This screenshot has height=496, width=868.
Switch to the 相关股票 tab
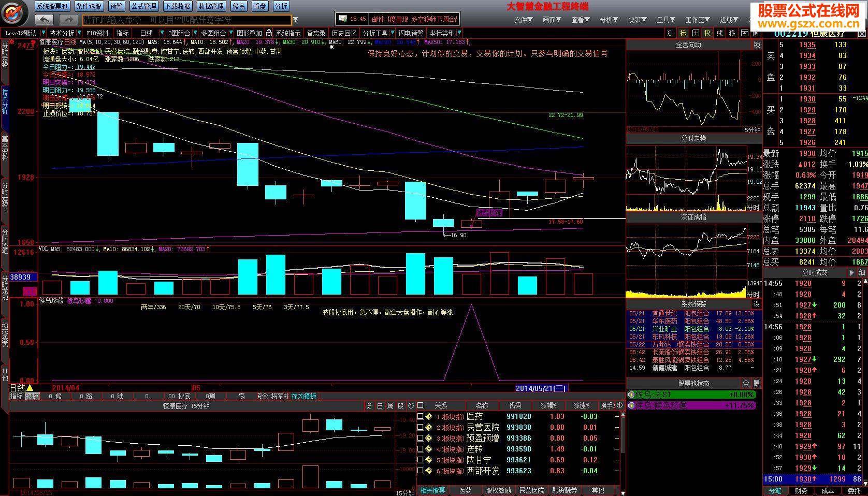(433, 490)
